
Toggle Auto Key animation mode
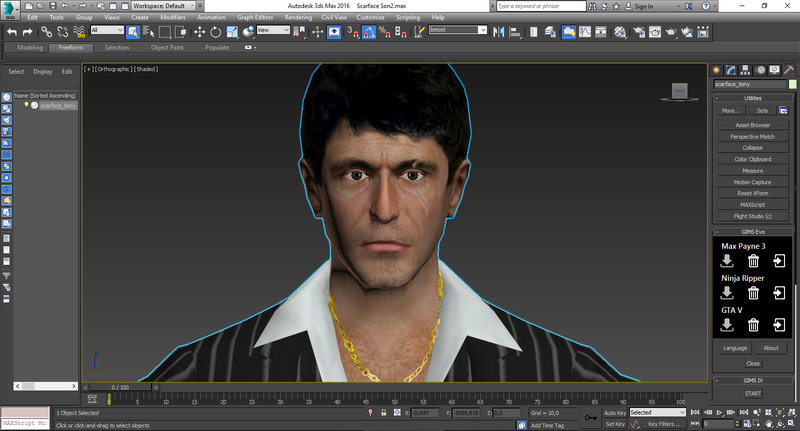click(615, 413)
